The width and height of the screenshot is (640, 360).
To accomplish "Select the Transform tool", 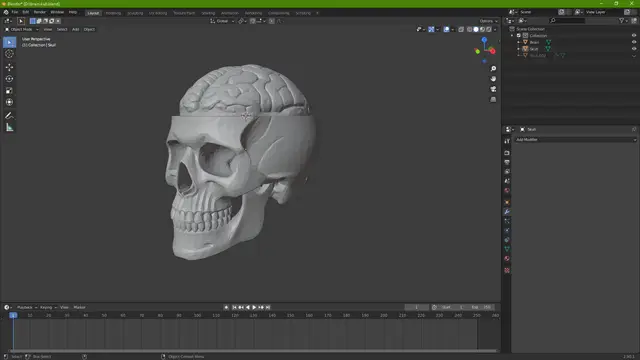I will point(9,102).
